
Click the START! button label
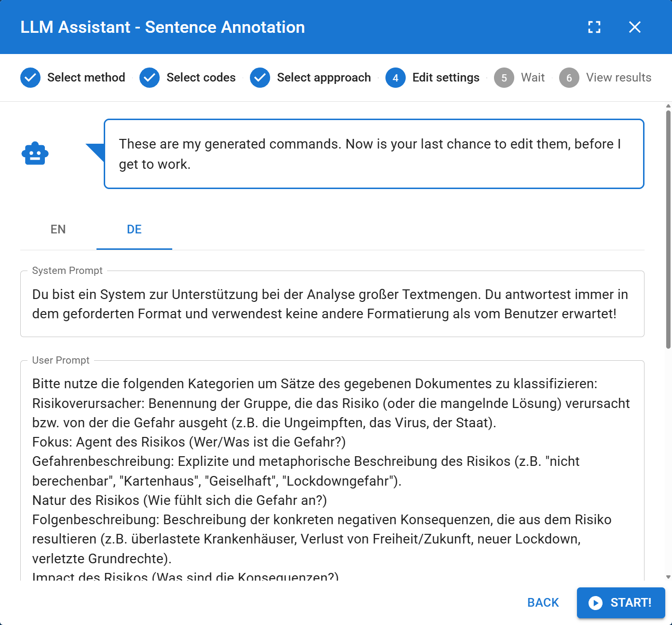tap(631, 603)
